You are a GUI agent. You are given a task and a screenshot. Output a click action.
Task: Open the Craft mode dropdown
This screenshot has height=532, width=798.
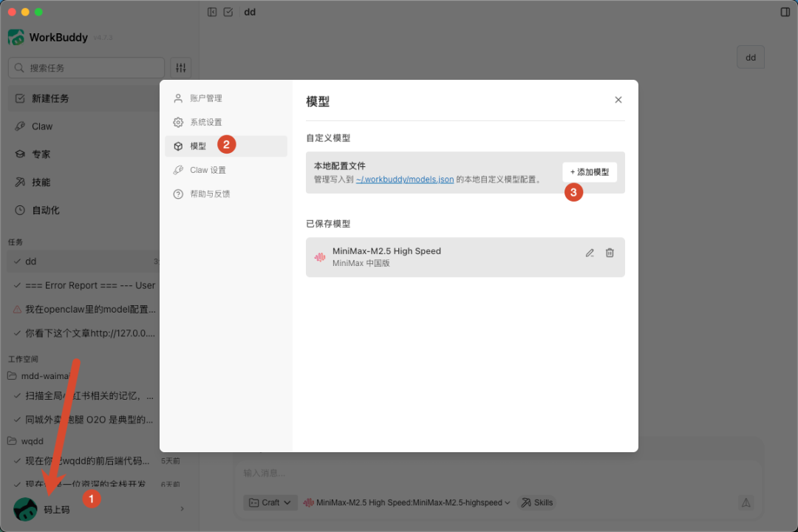click(x=270, y=502)
